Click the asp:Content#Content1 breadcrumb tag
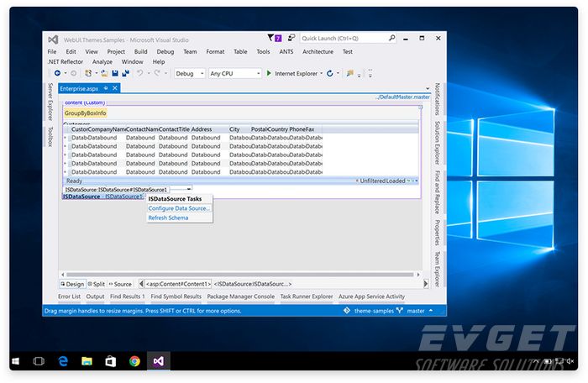 pos(178,284)
